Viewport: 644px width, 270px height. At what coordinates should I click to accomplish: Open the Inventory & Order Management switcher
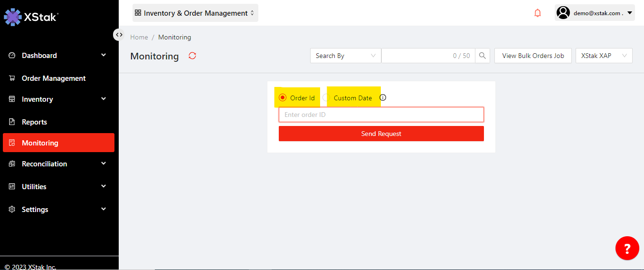pyautogui.click(x=195, y=13)
